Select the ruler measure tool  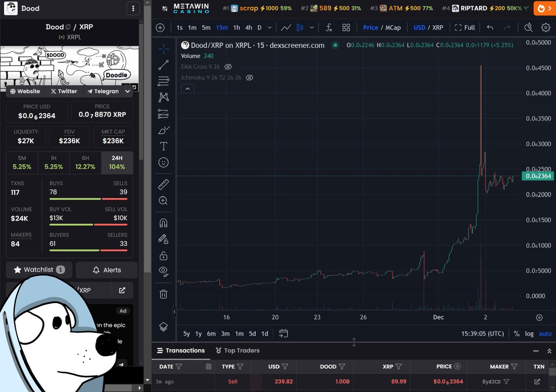click(164, 184)
